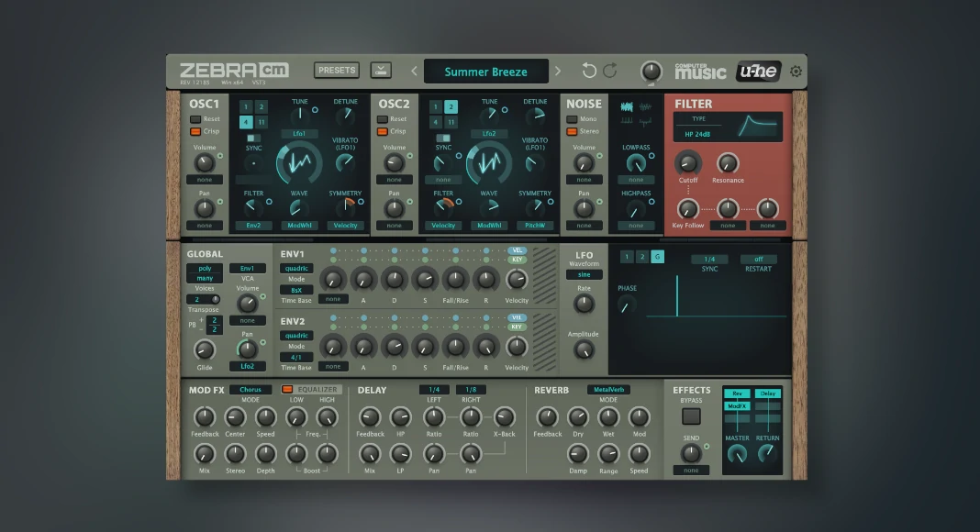Adjust the filter Cutoff knob
This screenshot has height=532, width=980.
point(687,163)
